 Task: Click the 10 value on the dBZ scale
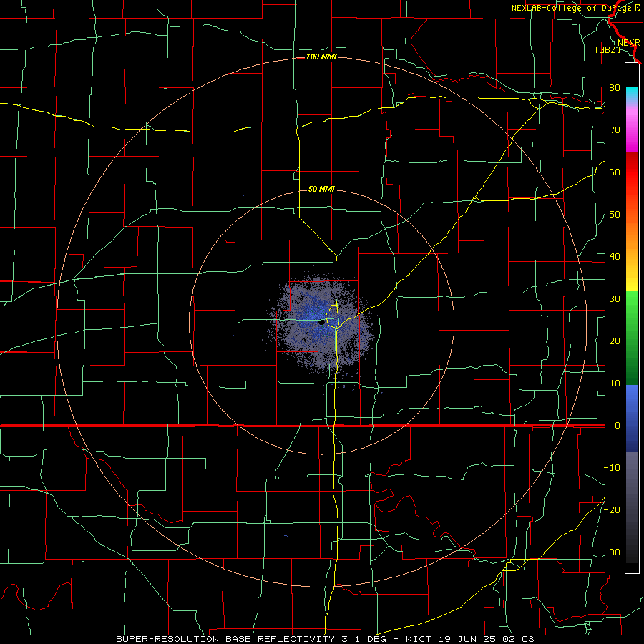(615, 384)
